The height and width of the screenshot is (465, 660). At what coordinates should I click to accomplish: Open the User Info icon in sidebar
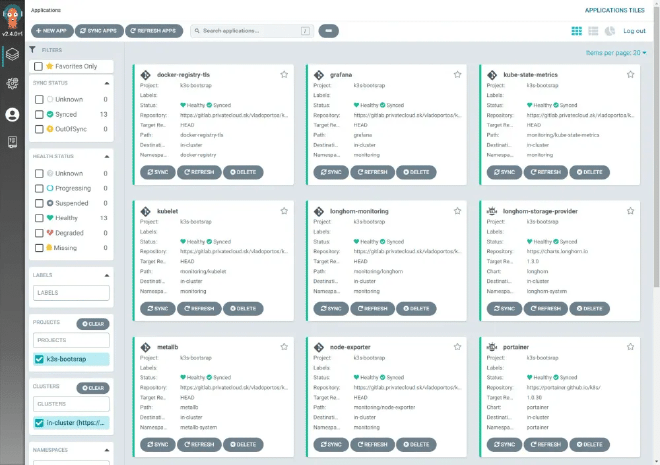click(12, 114)
